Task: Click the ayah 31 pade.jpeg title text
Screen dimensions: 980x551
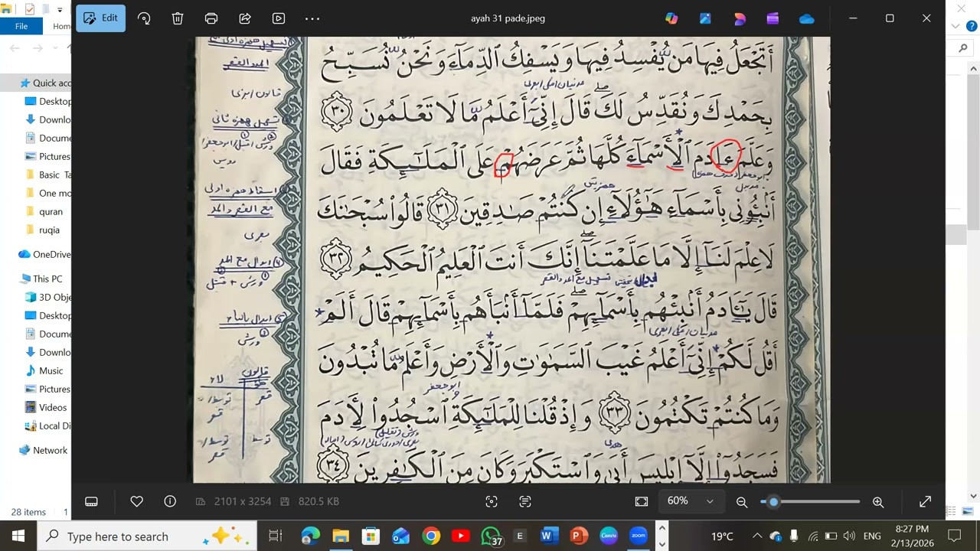Action: point(508,18)
